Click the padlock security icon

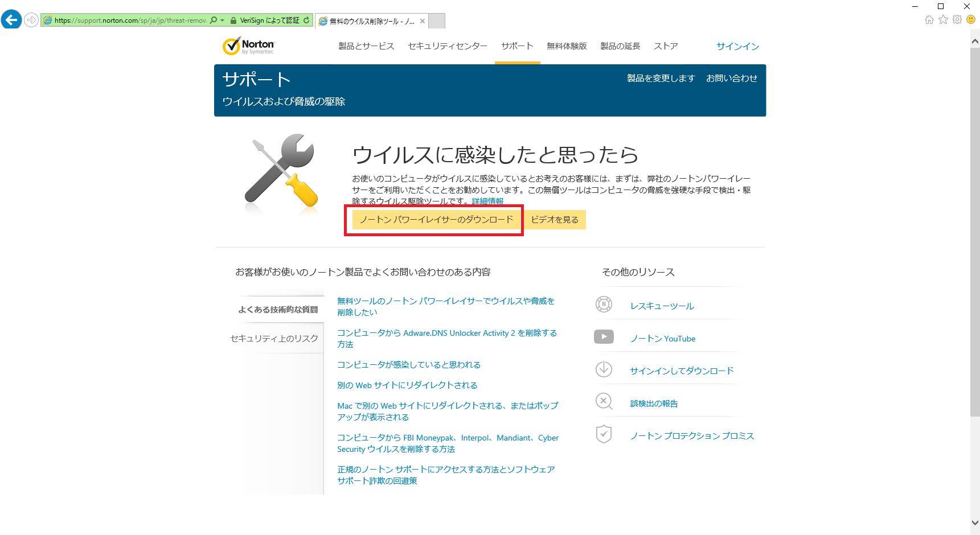coord(233,20)
